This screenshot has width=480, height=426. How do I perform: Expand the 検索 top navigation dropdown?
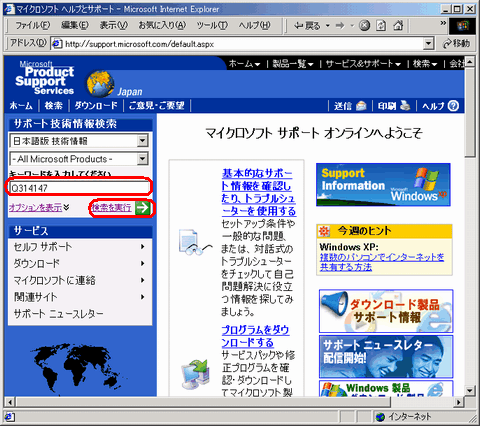pos(425,64)
